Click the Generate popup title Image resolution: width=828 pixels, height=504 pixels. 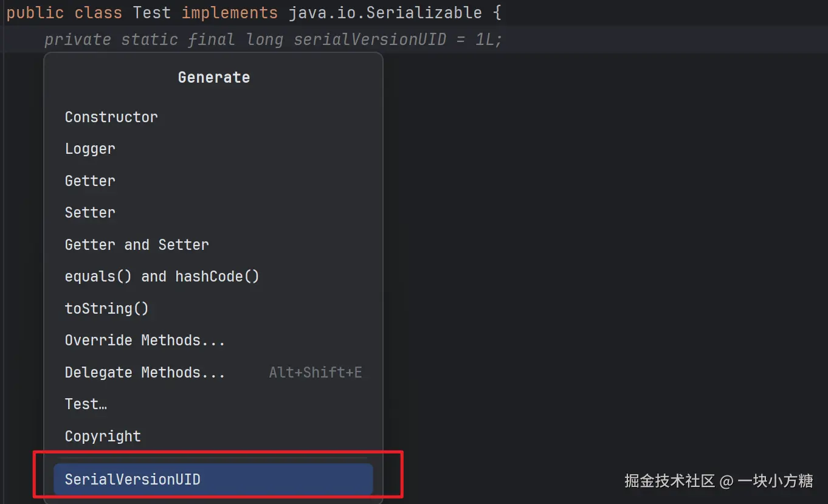pos(213,77)
